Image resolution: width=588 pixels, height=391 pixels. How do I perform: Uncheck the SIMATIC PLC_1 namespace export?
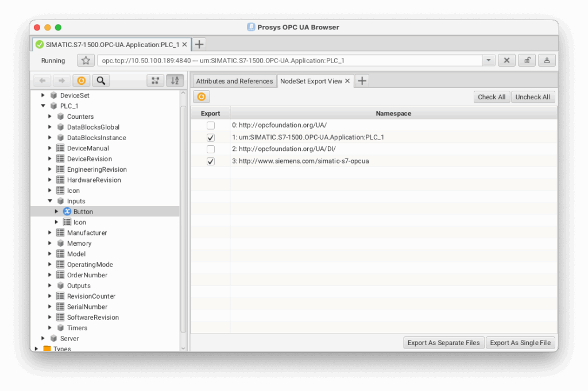click(211, 137)
